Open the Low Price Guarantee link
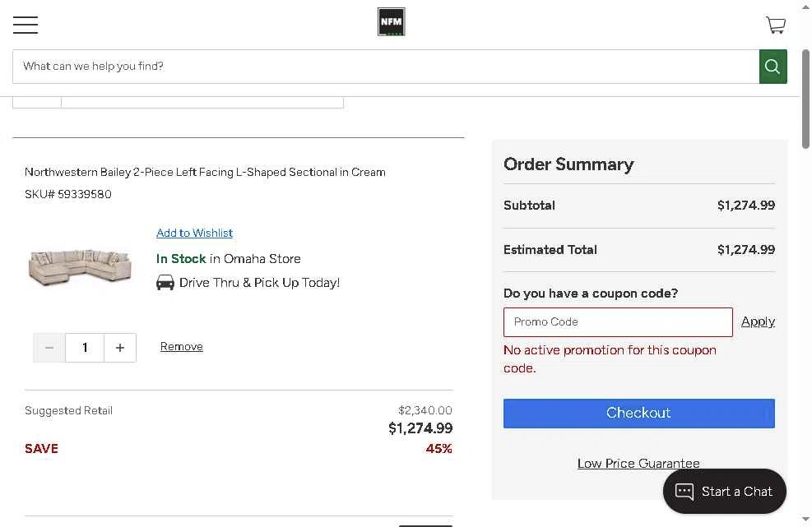The image size is (812, 527). point(638,464)
